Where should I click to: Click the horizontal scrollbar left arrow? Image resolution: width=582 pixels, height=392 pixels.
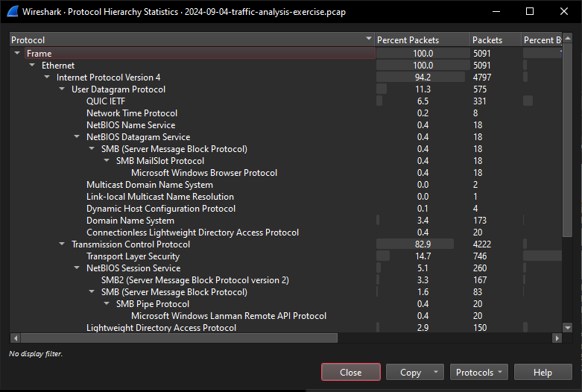coord(15,338)
